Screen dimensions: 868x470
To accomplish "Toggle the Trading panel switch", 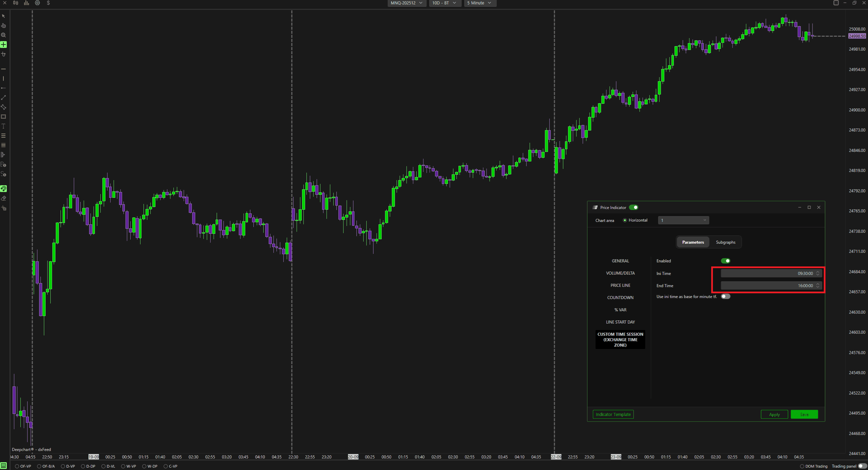I will pos(862,466).
